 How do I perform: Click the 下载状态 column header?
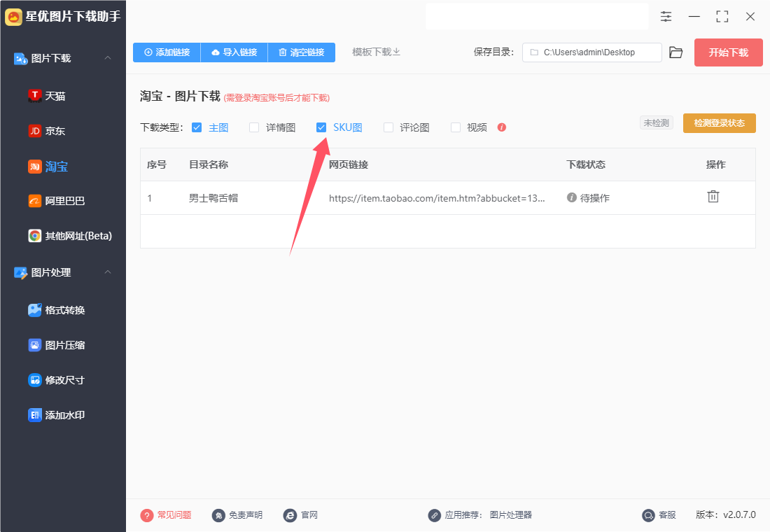(x=586, y=164)
